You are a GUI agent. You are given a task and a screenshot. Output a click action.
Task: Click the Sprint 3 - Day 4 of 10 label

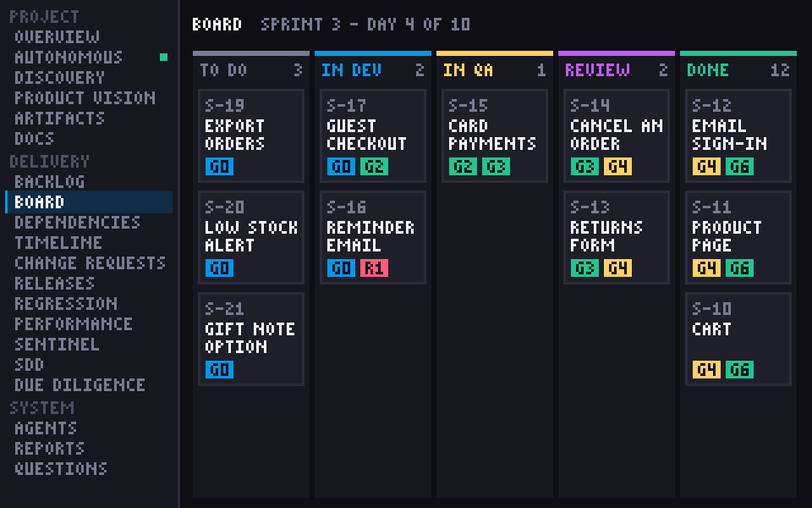click(365, 25)
